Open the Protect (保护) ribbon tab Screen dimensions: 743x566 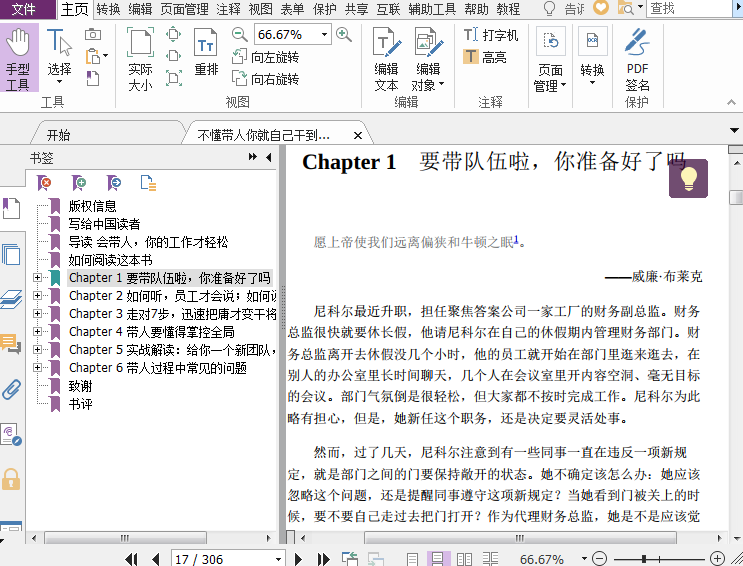coord(325,9)
